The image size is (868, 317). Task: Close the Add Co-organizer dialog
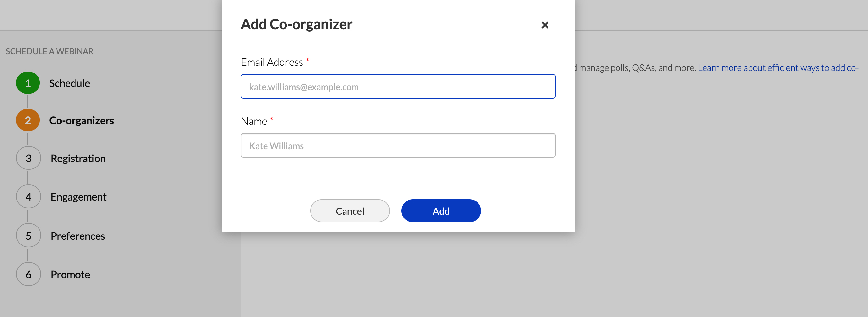pos(545,25)
